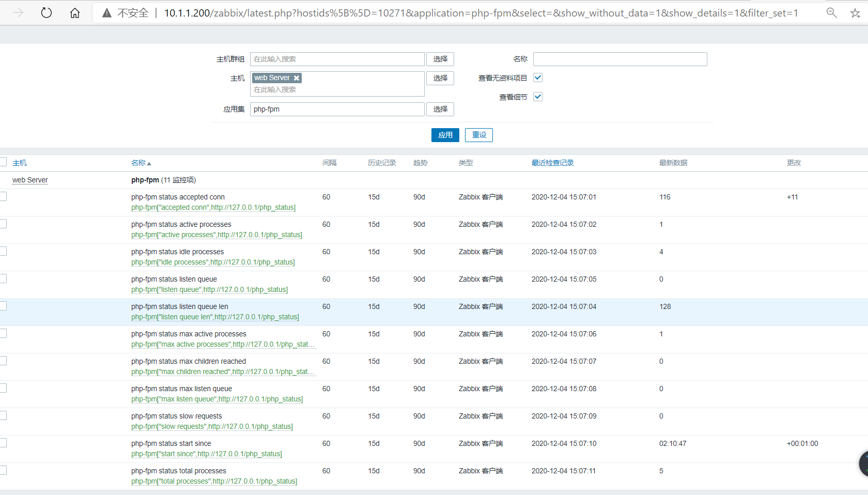This screenshot has width=868, height=495.
Task: Open php-fpm start since key link
Action: pos(207,454)
